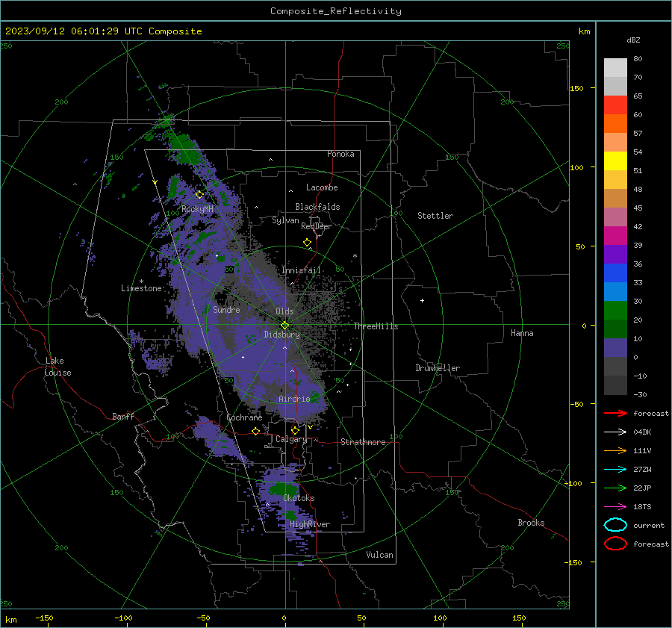The image size is (672, 628).
Task: Click the orange 111V arrow in legend
Action: 615,450
